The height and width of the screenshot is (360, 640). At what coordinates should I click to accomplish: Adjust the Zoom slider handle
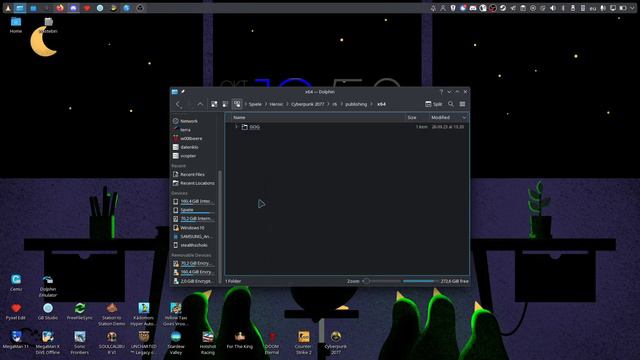pos(366,281)
